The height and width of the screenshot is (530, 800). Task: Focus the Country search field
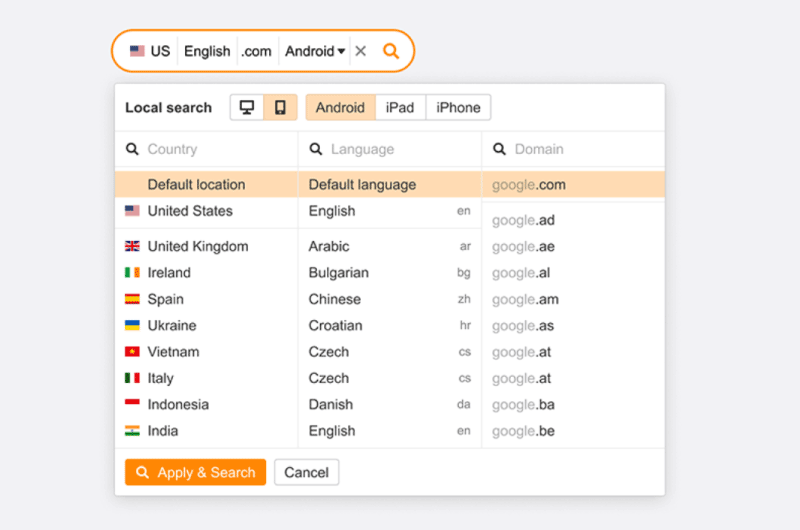pos(206,149)
